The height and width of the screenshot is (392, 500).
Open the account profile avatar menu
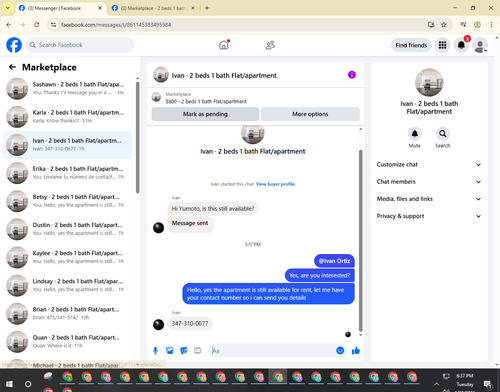click(480, 45)
